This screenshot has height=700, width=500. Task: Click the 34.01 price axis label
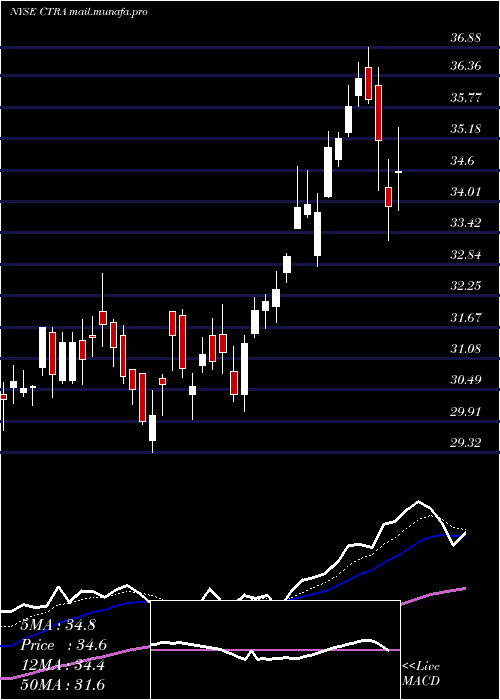click(x=465, y=192)
